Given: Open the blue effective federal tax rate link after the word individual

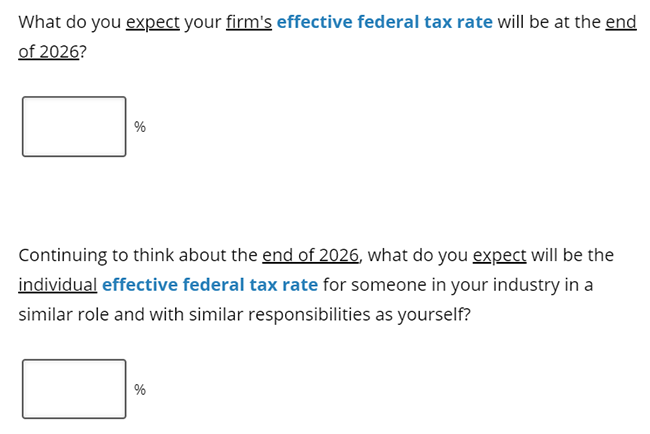Looking at the screenshot, I should (210, 285).
